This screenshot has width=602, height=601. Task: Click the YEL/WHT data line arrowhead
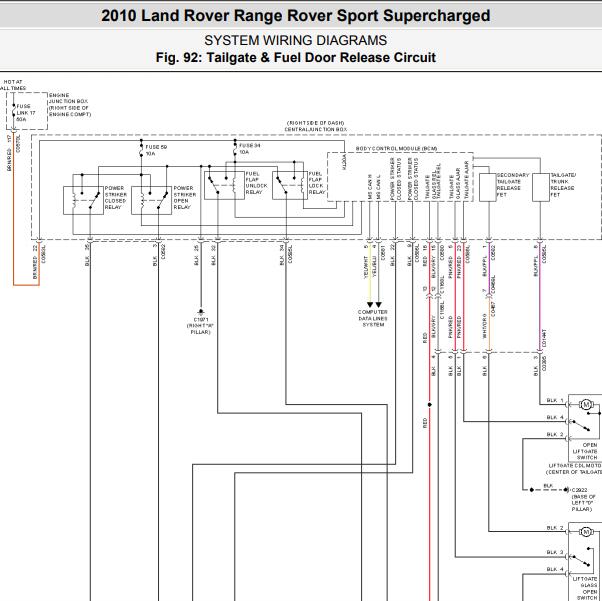click(x=370, y=305)
